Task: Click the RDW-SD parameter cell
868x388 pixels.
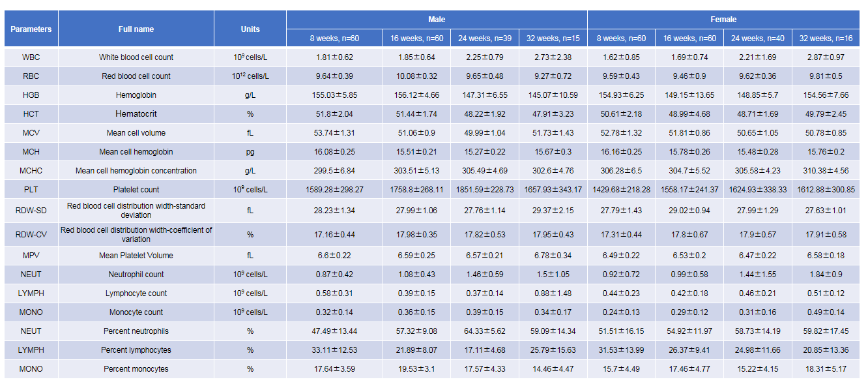Action: pos(31,211)
